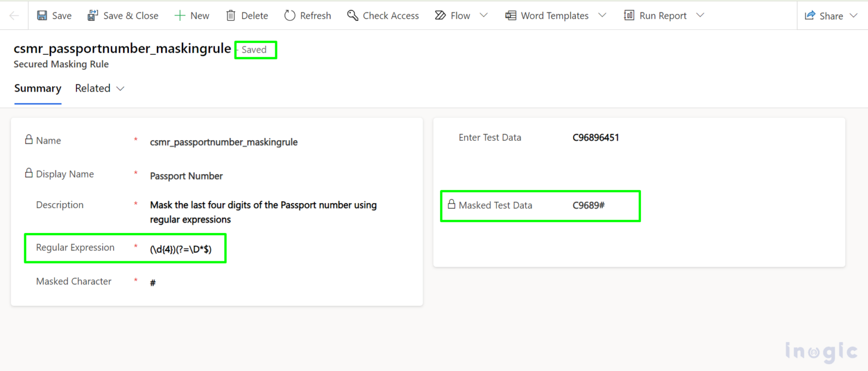Click the Share arrow icon
The image size is (868, 371).
(810, 16)
